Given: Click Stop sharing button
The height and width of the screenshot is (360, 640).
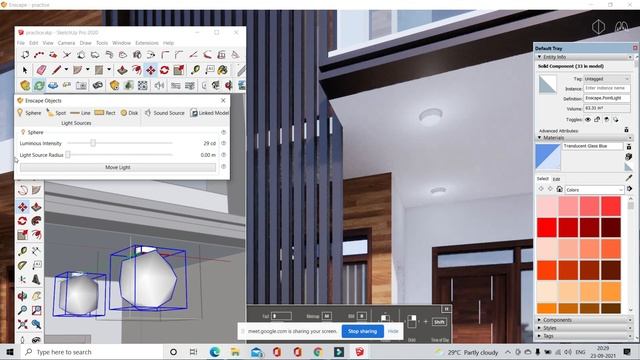Looking at the screenshot, I should coord(362,331).
